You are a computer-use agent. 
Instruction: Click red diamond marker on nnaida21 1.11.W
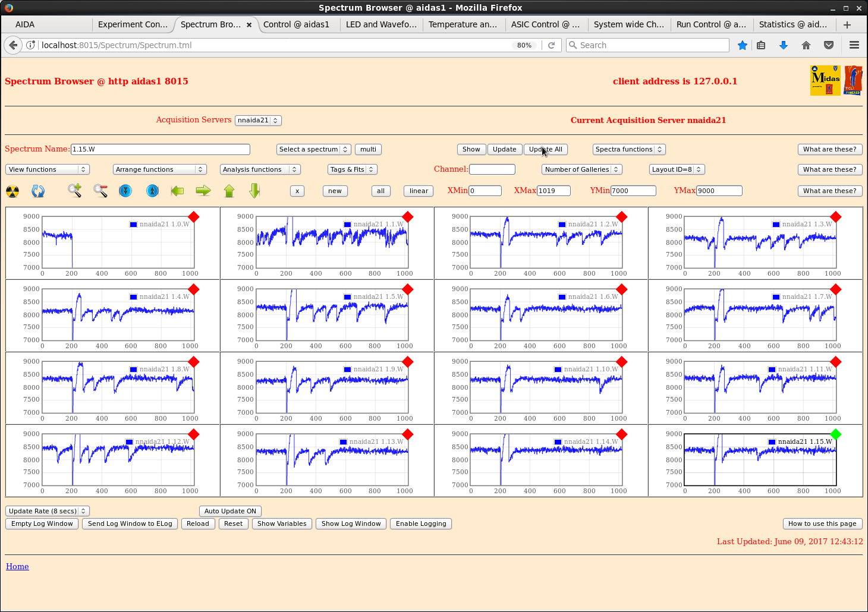point(836,362)
